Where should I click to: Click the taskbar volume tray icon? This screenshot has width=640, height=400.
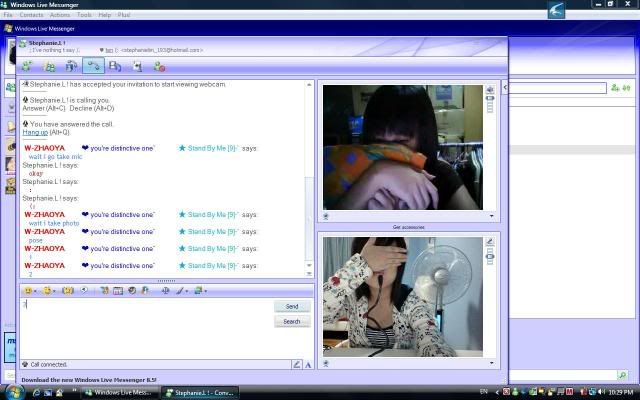pos(601,392)
